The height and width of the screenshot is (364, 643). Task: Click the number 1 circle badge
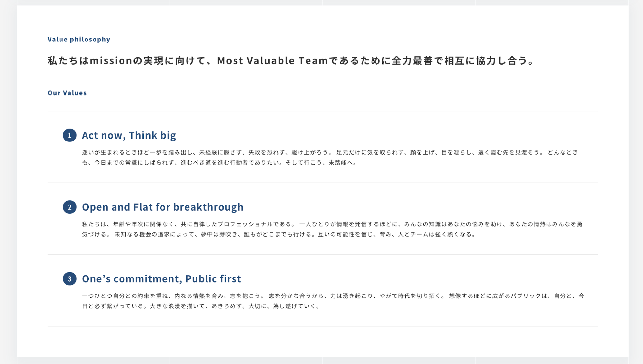pyautogui.click(x=69, y=135)
